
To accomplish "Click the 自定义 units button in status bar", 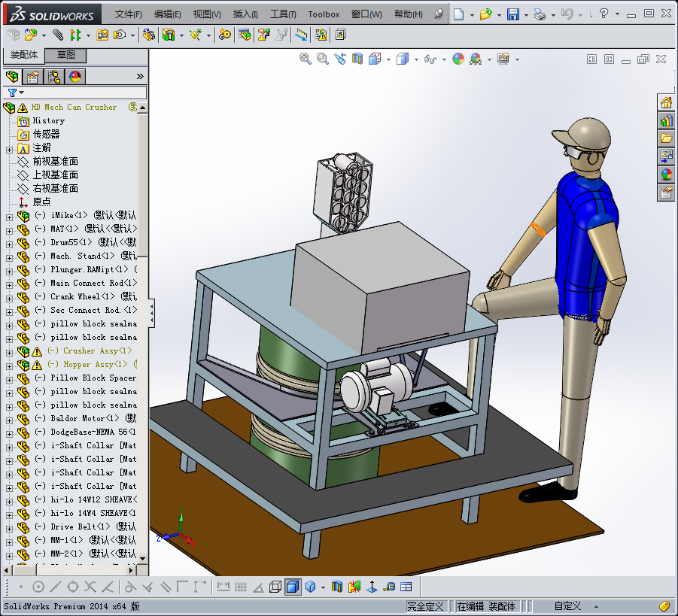I will click(567, 606).
